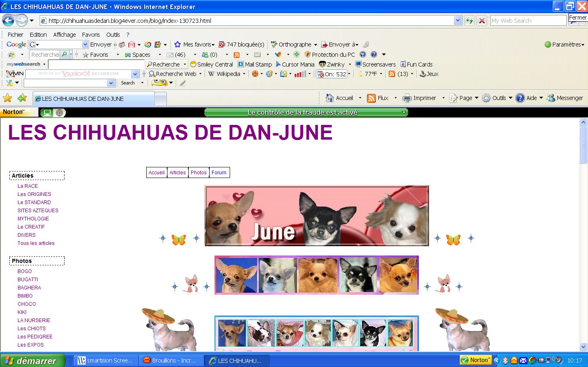Open the Flux RSS feed icon
Viewport: 588px width, 367px height.
coord(371,98)
